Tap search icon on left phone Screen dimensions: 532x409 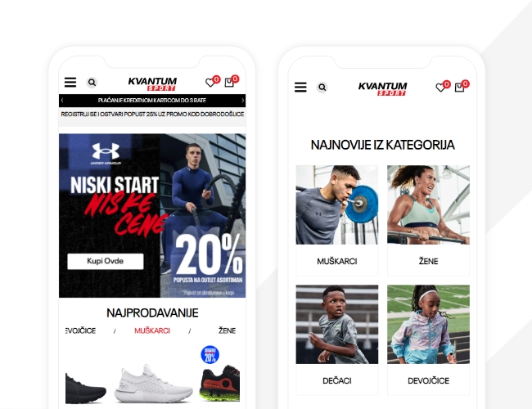click(x=92, y=82)
